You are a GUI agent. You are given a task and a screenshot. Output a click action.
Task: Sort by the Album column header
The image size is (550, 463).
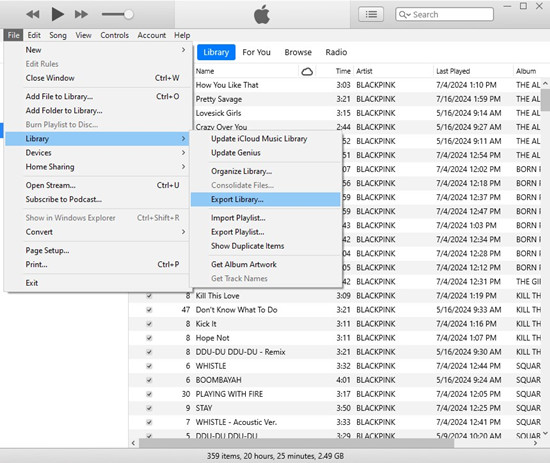(527, 71)
